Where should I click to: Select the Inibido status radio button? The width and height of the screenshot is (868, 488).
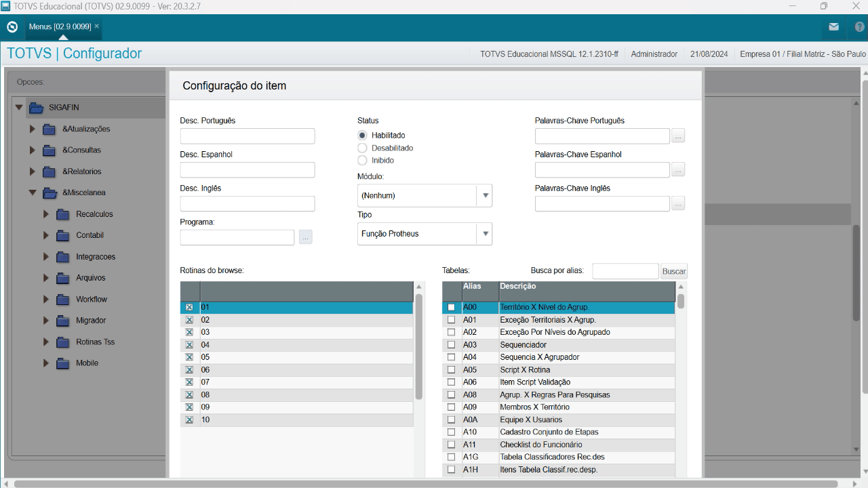pyautogui.click(x=362, y=161)
